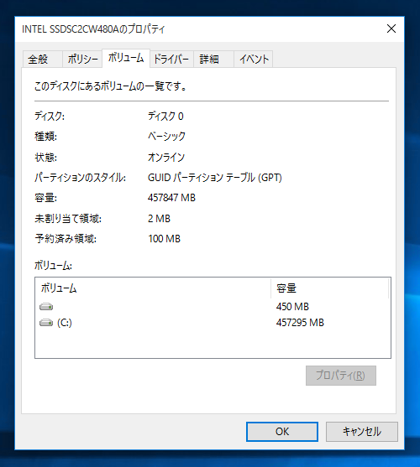This screenshot has height=467, width=420.
Task: Switch to the 詳細 tab
Action: 213,59
